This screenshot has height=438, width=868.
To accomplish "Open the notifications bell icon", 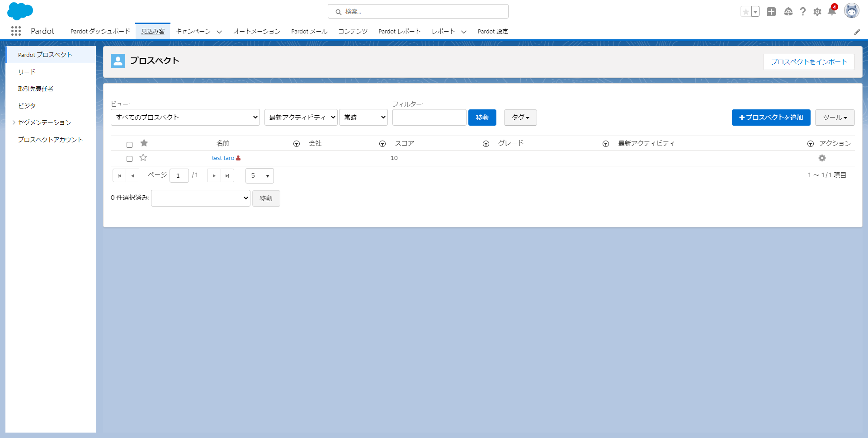I will click(832, 11).
